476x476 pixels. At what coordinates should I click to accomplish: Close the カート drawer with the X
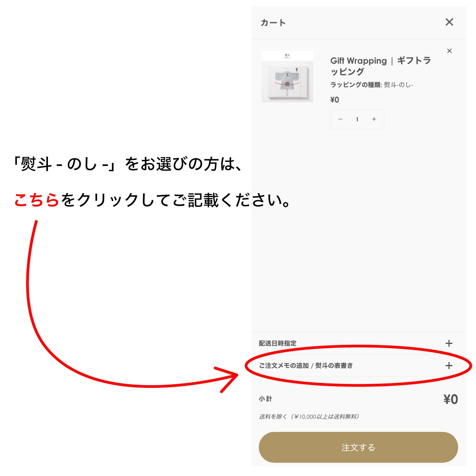click(x=449, y=22)
